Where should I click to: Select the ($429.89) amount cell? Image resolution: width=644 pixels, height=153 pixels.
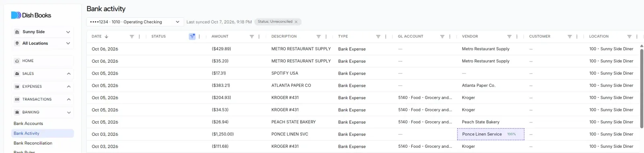pyautogui.click(x=221, y=49)
